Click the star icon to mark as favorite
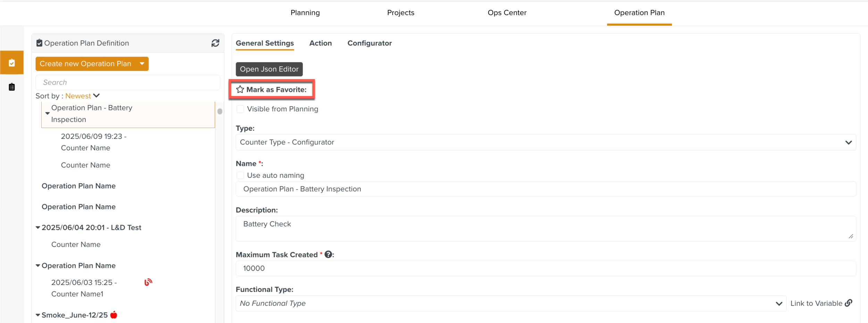Viewport: 868px width, 323px height. pos(240,90)
